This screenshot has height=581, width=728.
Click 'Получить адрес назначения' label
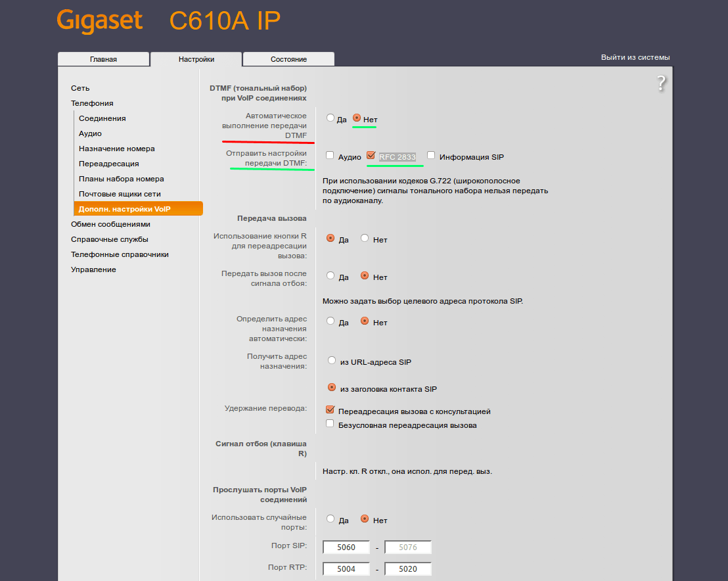tap(277, 361)
